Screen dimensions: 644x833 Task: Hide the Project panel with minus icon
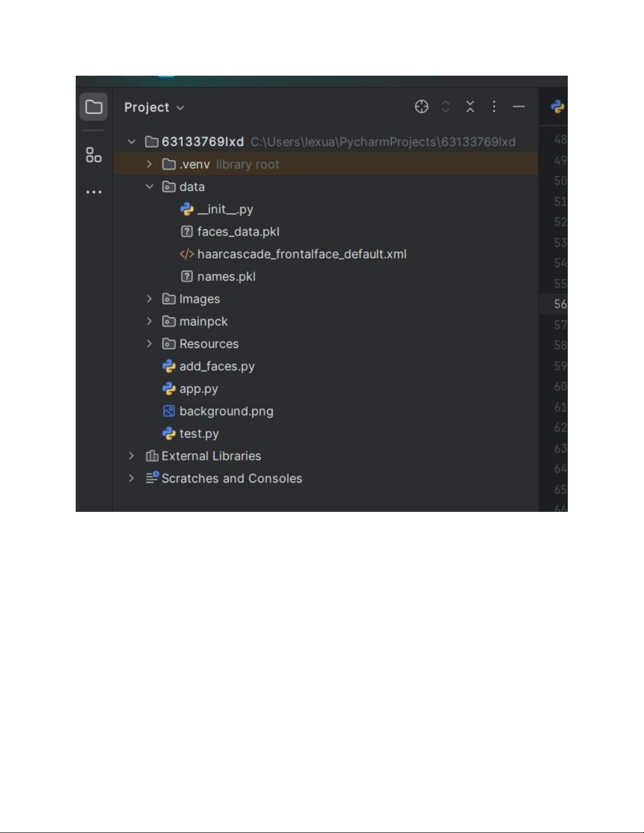(519, 107)
